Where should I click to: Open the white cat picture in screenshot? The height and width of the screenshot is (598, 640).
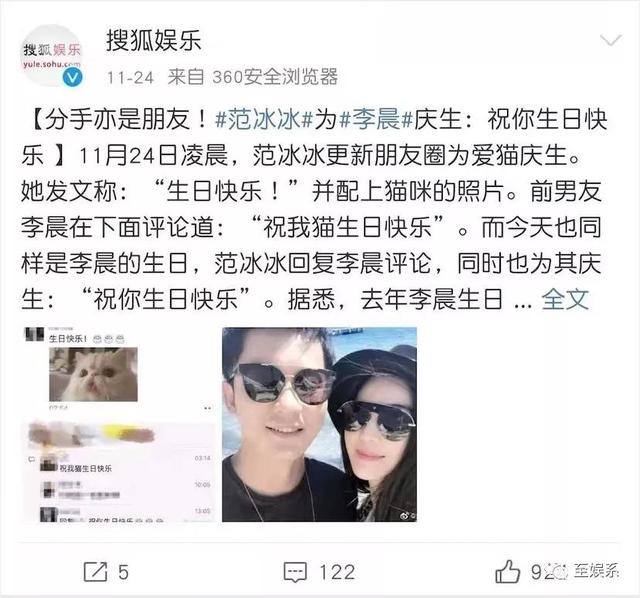(93, 374)
